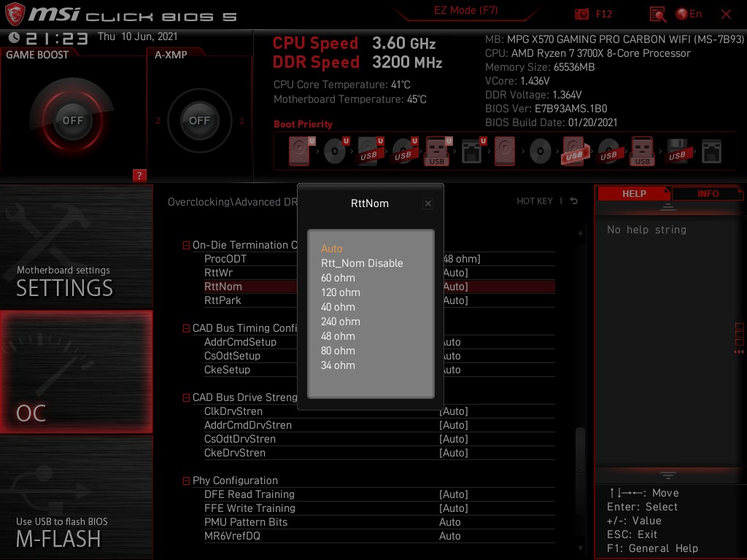Switch to the HELP tab
747x560 pixels.
634,193
